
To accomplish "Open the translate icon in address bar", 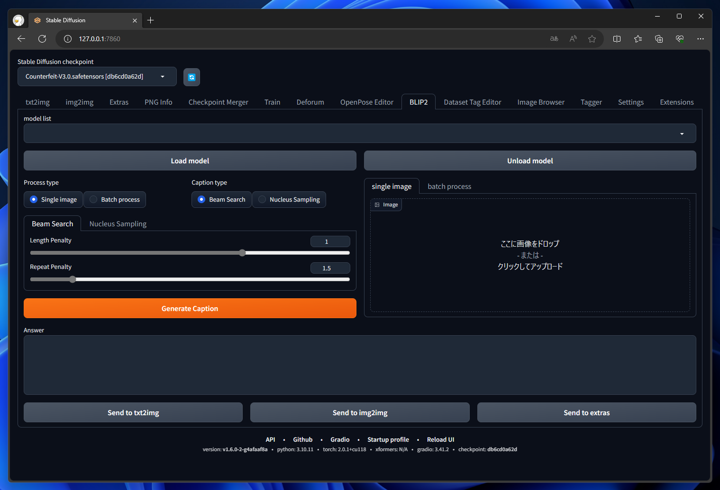I will [554, 39].
